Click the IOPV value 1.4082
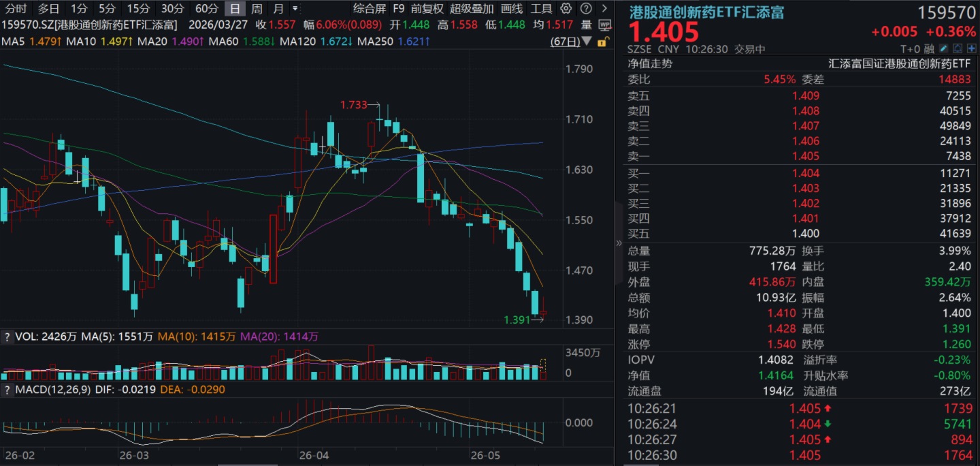The height and width of the screenshot is (466, 980). tap(778, 360)
